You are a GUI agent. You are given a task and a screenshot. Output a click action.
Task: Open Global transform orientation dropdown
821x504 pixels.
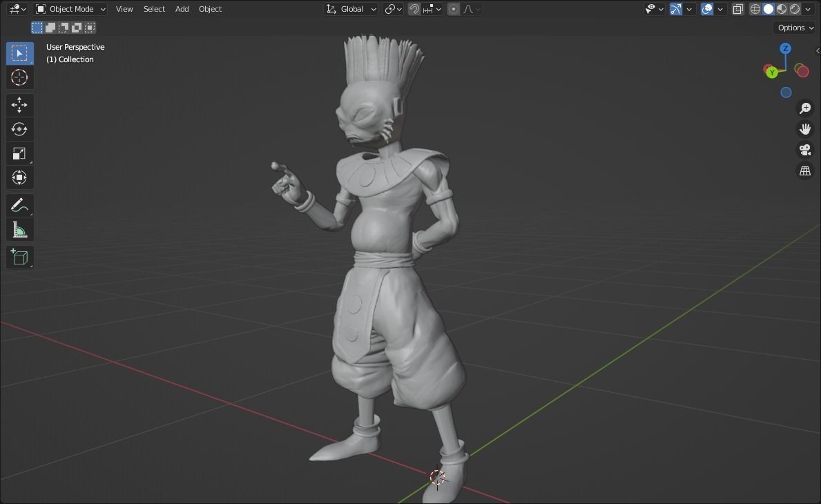350,9
